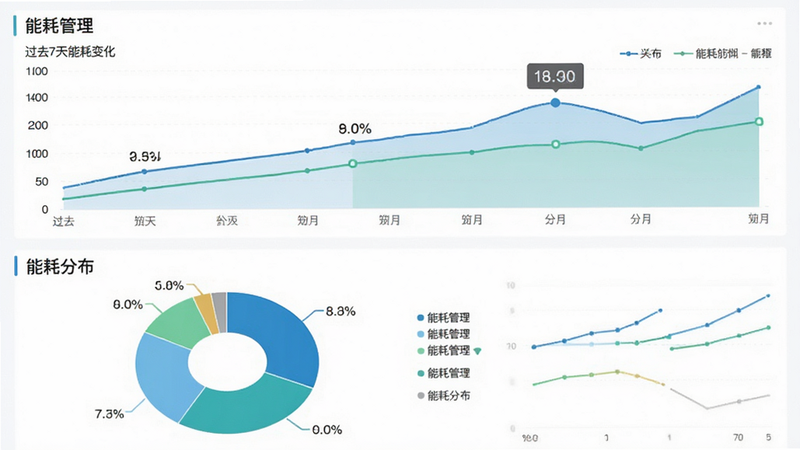Click the blue line point labeled 9.93
The width and height of the screenshot is (800, 450).
point(144,171)
